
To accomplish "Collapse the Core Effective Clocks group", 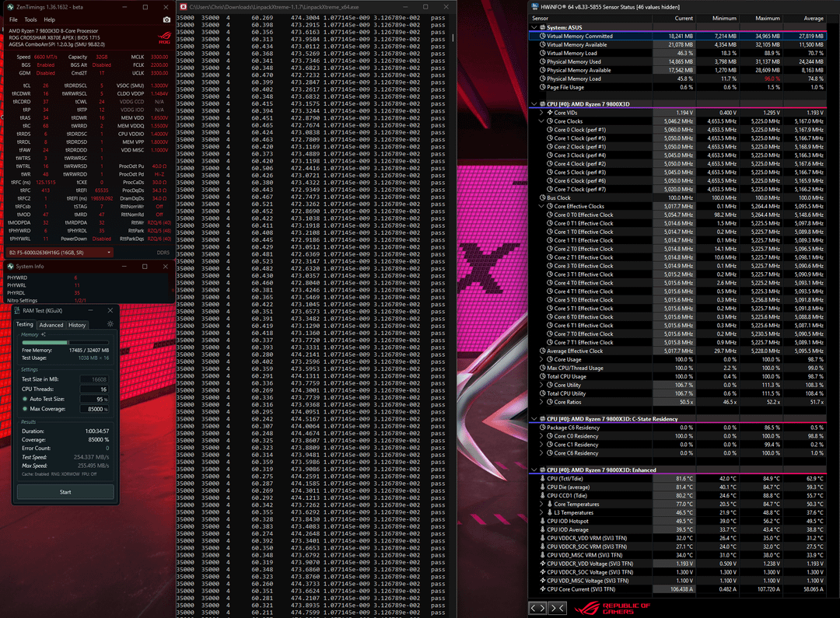I will (541, 206).
